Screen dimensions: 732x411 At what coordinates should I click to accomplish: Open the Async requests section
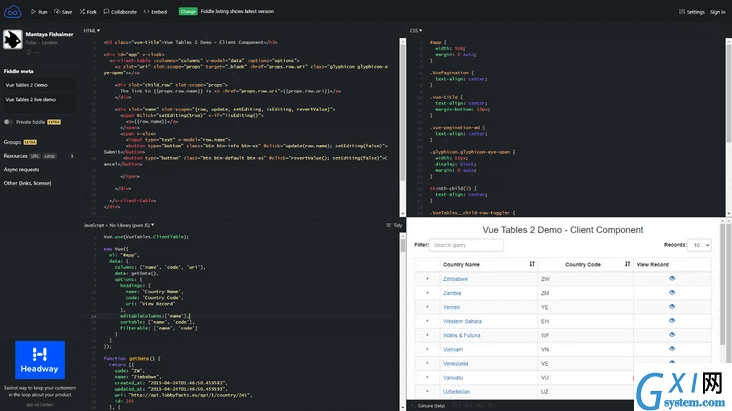pyautogui.click(x=21, y=170)
